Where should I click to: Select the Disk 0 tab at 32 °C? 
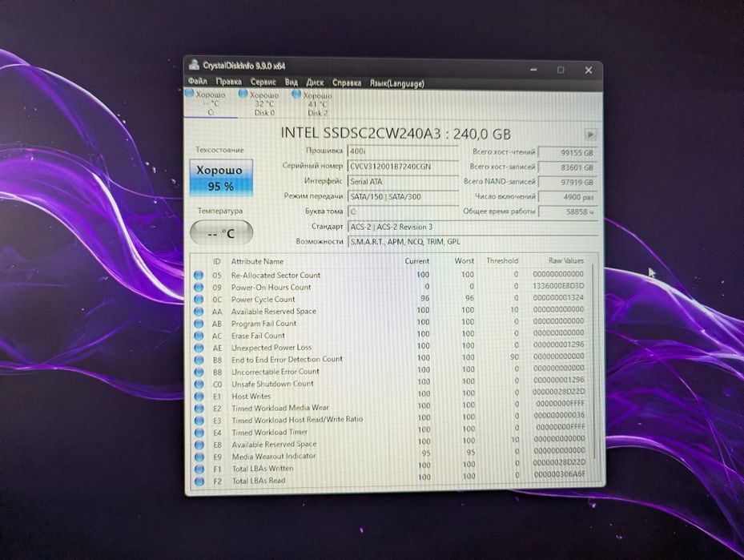(263, 103)
